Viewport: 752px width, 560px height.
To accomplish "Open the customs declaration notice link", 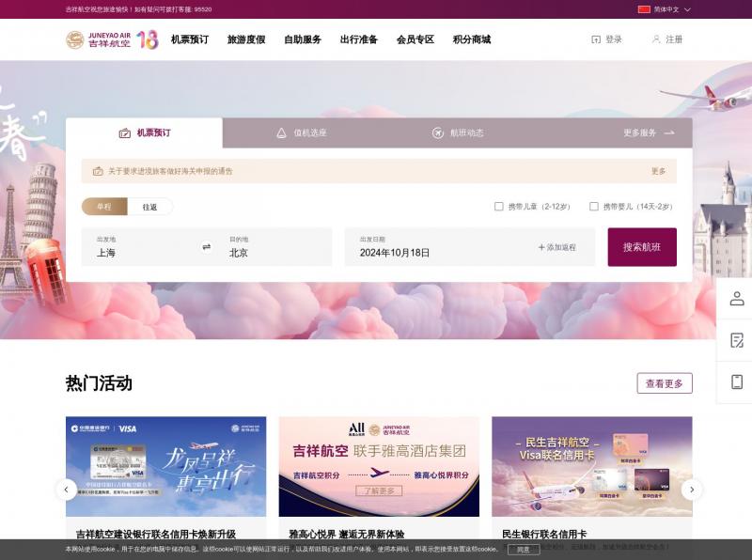I will tap(170, 171).
